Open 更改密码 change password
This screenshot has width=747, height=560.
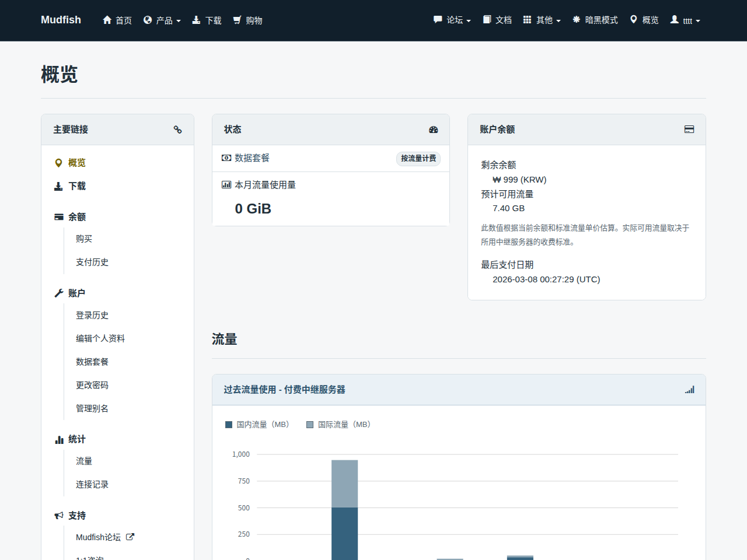[92, 385]
